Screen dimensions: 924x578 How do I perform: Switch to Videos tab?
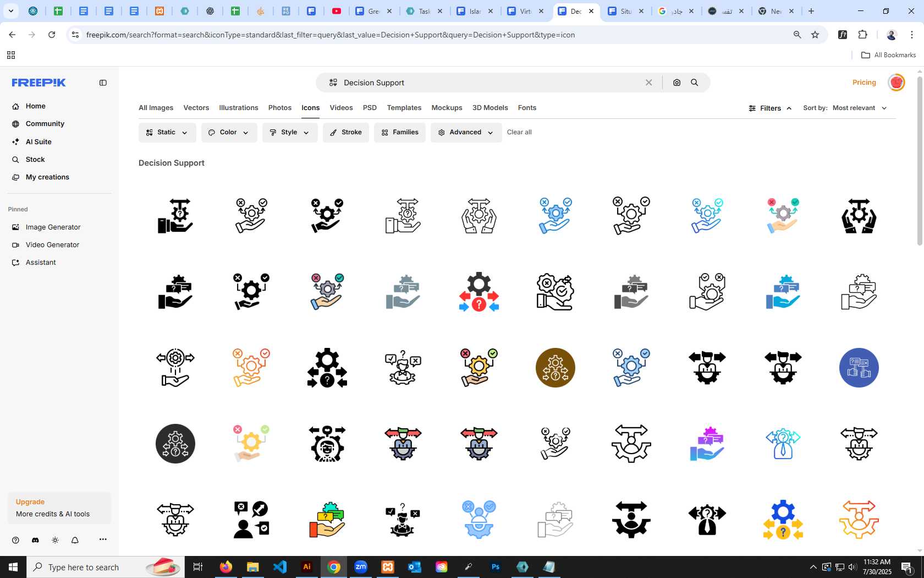point(341,108)
